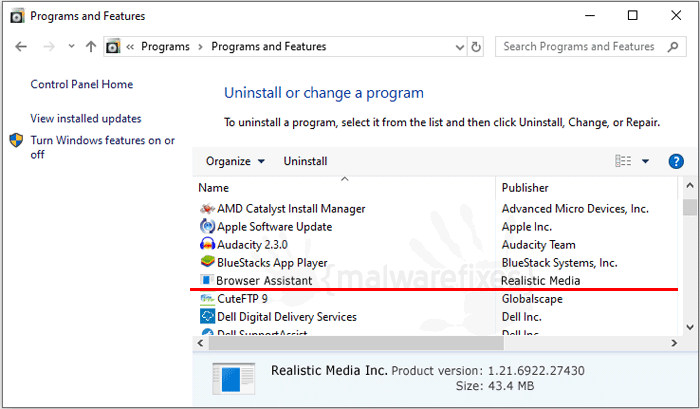Click the BlueStack Systems, Inc. publisher cell
Viewport: 700px width, 409px height.
point(559,263)
